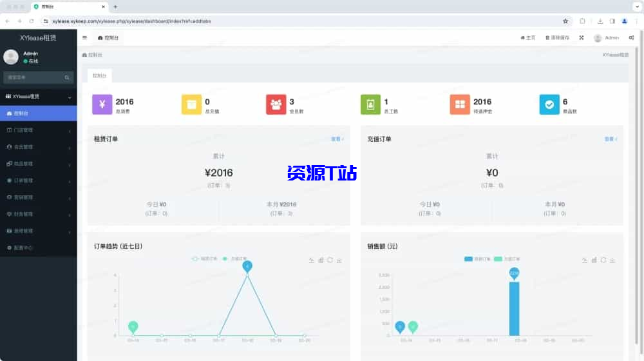The height and width of the screenshot is (361, 644).
Task: Open browser downloads icon
Action: [600, 21]
